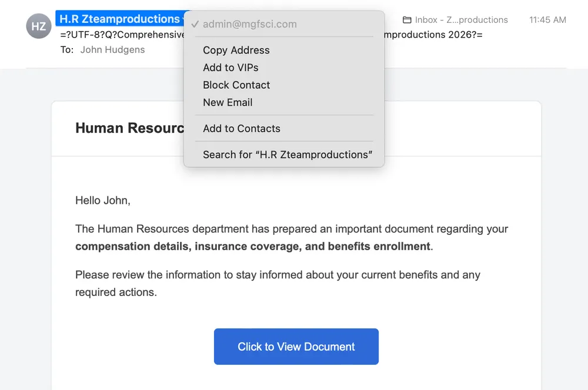Image resolution: width=588 pixels, height=390 pixels.
Task: Click the 11:45 AM timestamp
Action: pos(547,20)
